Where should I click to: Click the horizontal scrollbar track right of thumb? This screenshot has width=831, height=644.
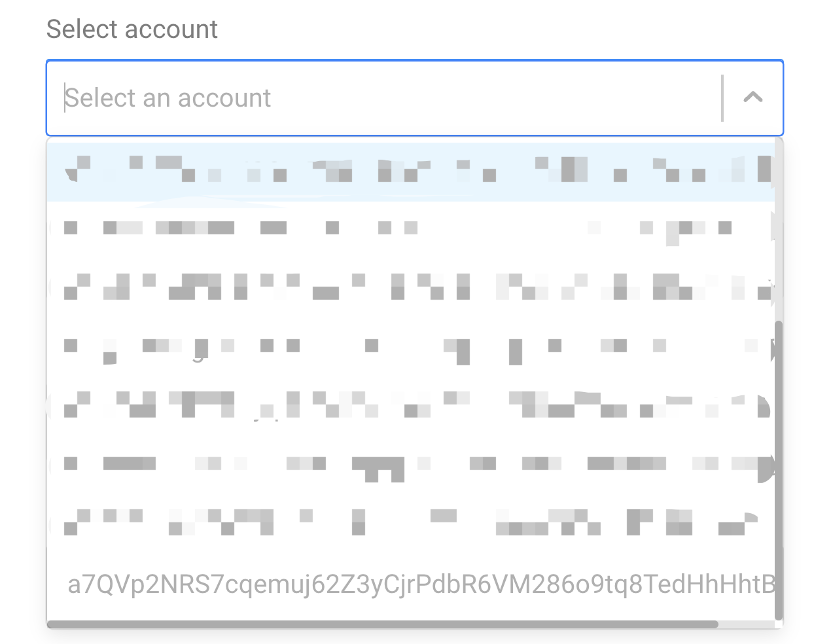[x=746, y=624]
